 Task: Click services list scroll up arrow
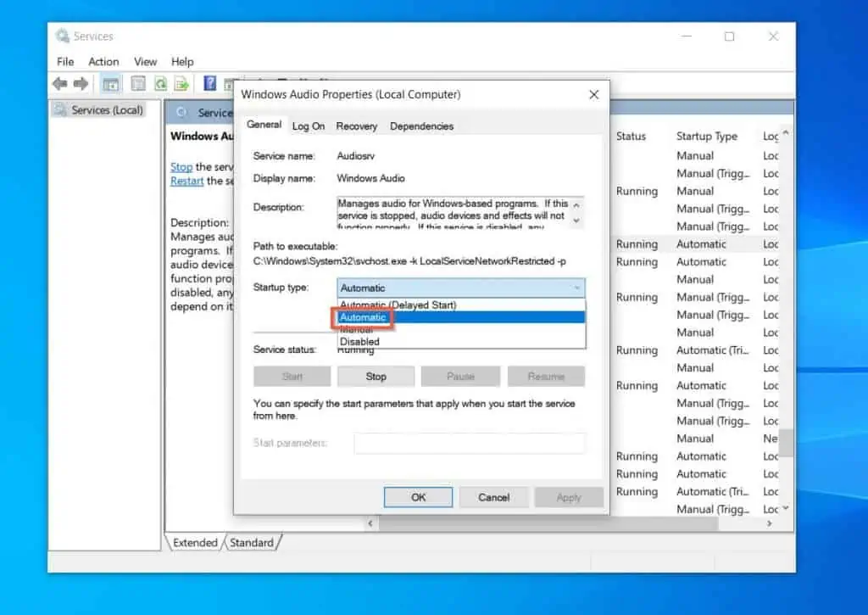(x=786, y=133)
